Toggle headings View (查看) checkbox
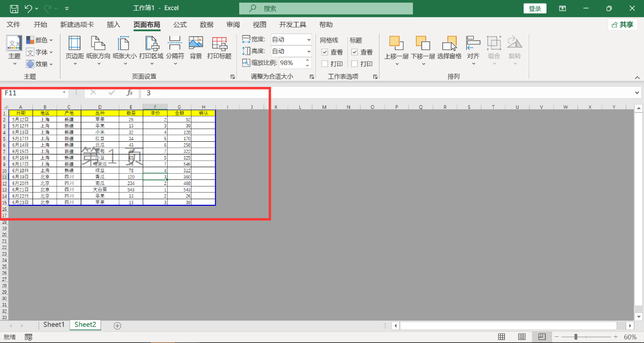This screenshot has width=644, height=343. 355,52
